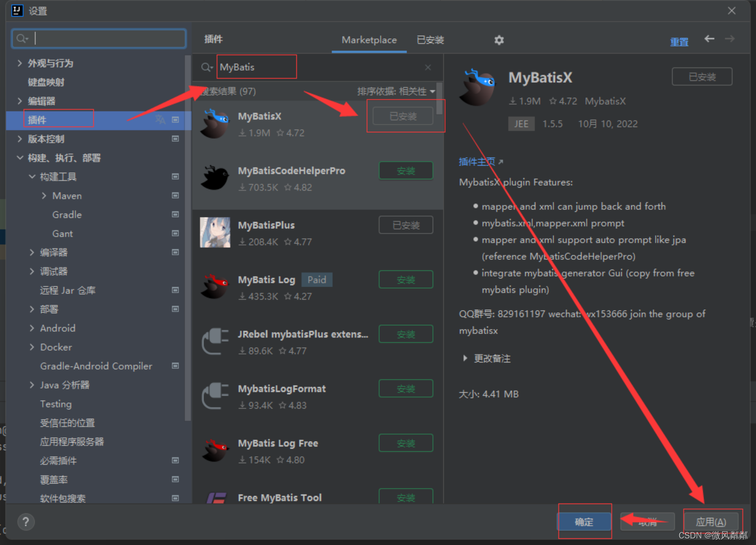Click 确定 to confirm settings
Screen dimensions: 756x545
pos(584,522)
